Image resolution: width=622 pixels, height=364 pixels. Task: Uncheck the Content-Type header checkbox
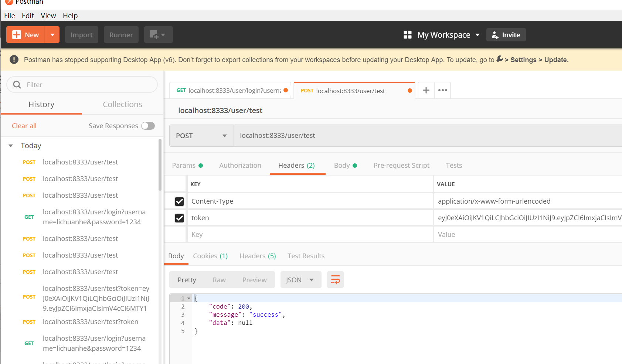point(179,201)
